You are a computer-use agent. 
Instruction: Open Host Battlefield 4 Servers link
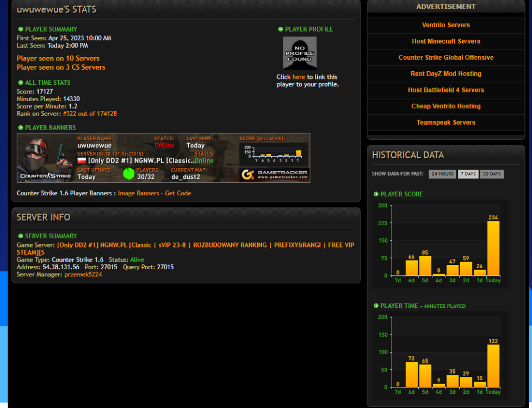pyautogui.click(x=446, y=90)
